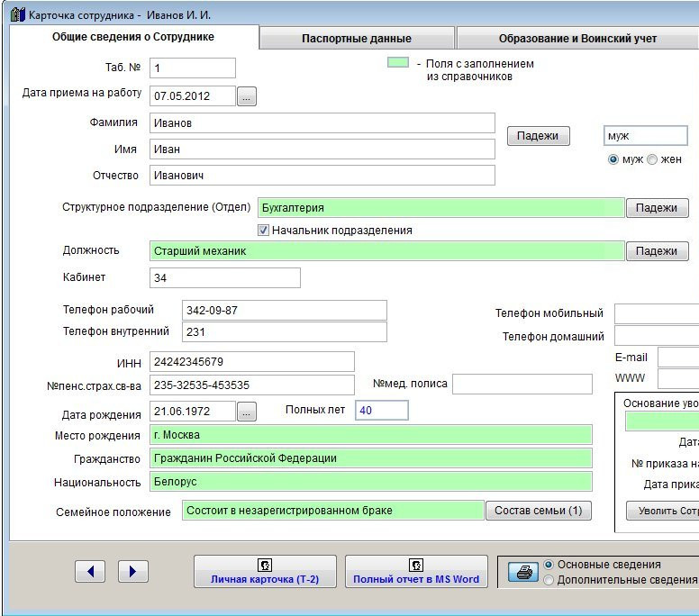699x616 pixels.
Task: Click the Падежи button beside Структурное подразделение
Action: click(657, 208)
